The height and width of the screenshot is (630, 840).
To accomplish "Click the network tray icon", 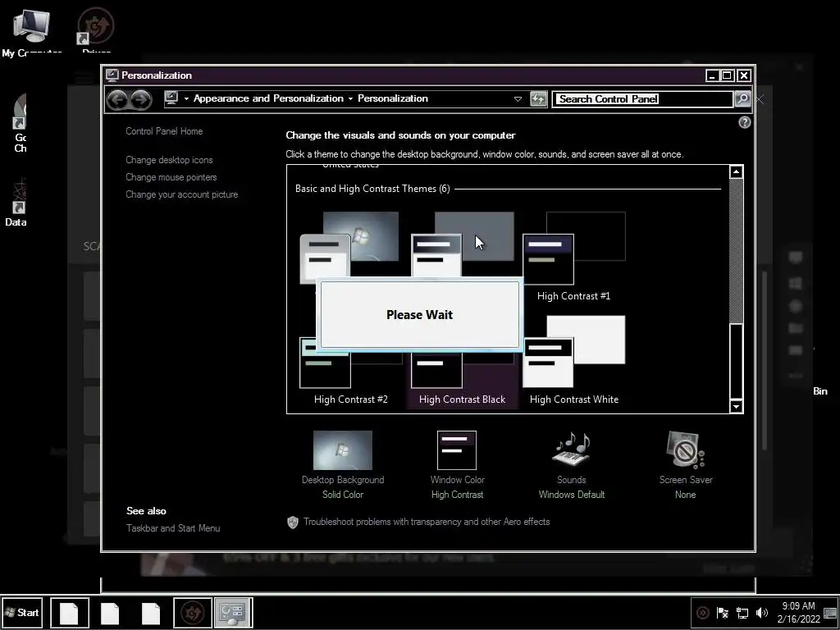I will pyautogui.click(x=742, y=612).
